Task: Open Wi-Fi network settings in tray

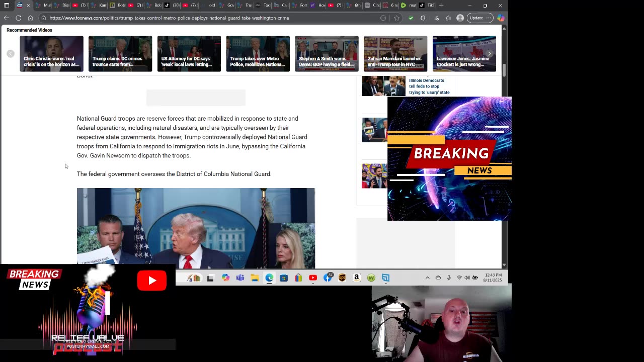Action: [x=459, y=278]
